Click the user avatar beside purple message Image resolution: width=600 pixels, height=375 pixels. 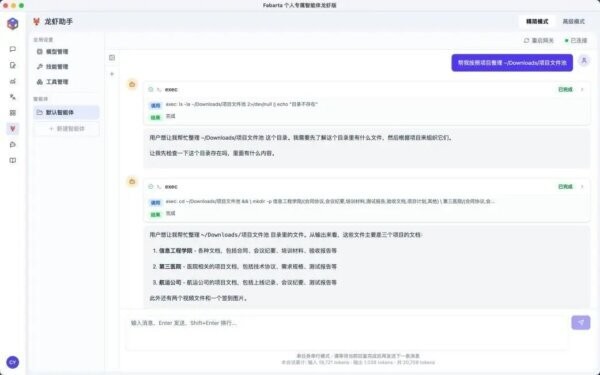click(x=584, y=60)
